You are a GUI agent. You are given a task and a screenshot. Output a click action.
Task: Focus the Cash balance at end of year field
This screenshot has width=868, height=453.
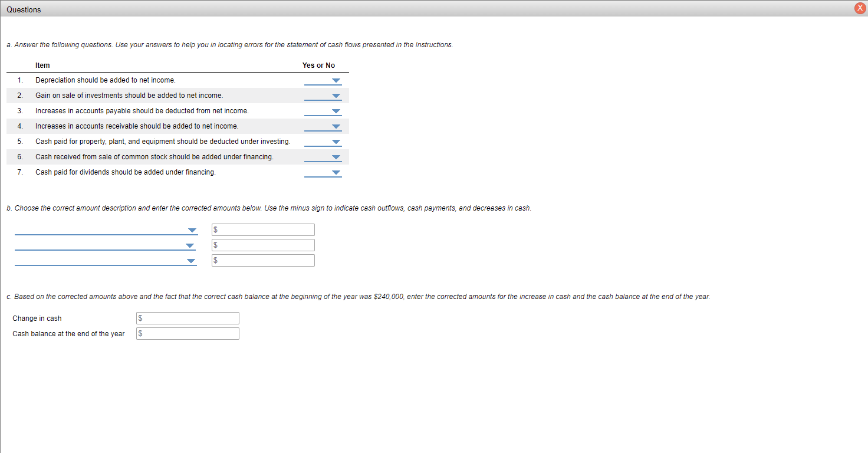point(188,334)
